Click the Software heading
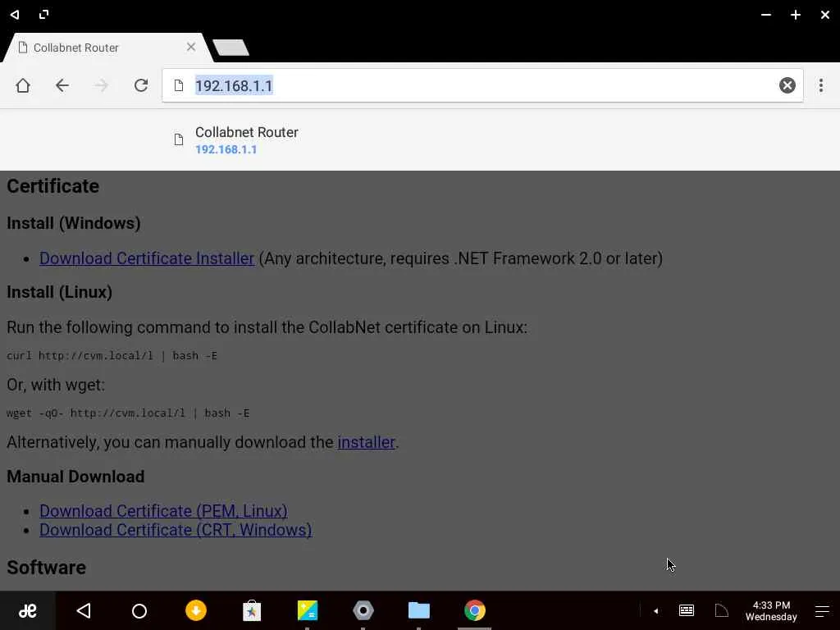 pos(47,568)
